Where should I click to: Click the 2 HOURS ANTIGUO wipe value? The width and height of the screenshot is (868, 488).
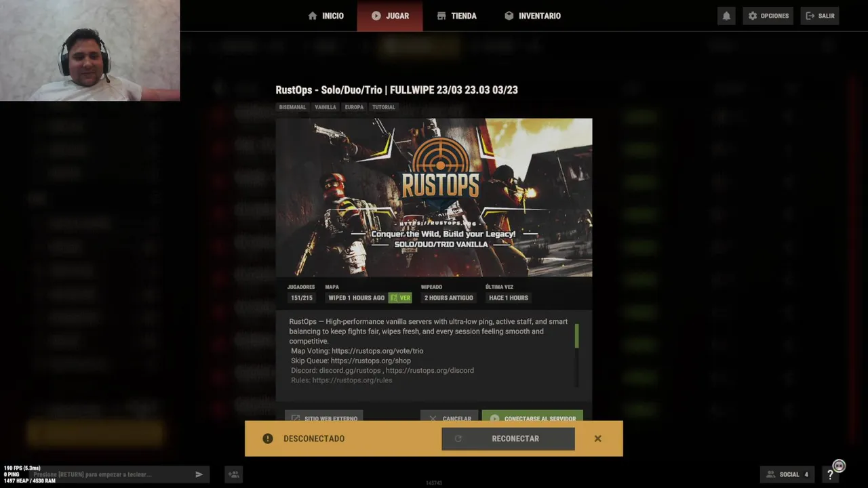pyautogui.click(x=449, y=298)
